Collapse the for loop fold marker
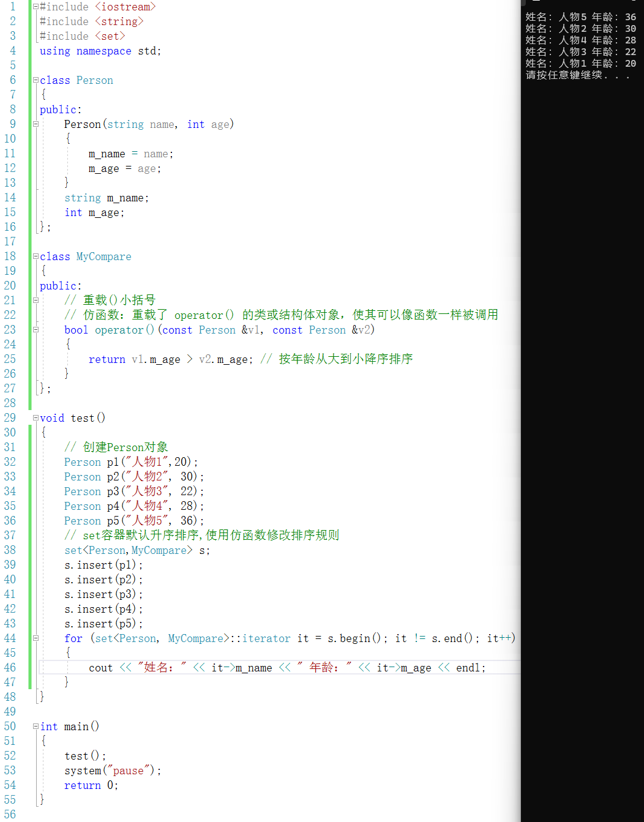Screen dimensions: 644x822 36,638
